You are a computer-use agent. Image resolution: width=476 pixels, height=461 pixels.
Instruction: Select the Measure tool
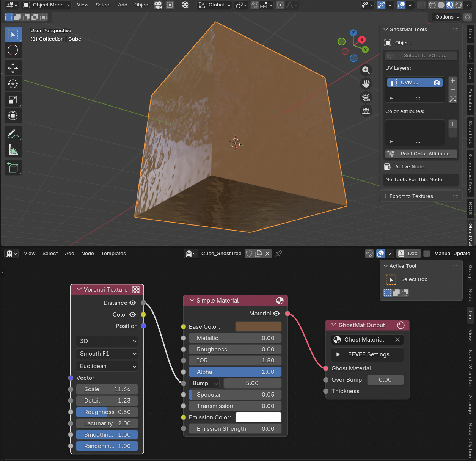(13, 150)
